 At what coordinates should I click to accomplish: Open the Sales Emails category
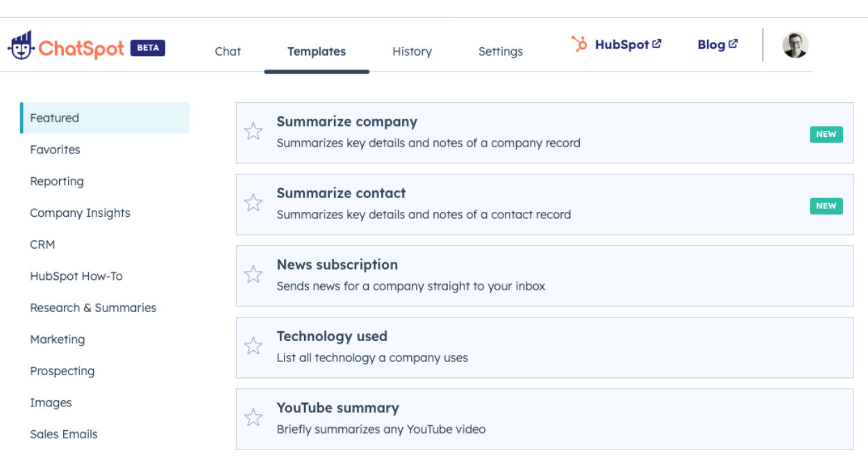(64, 434)
